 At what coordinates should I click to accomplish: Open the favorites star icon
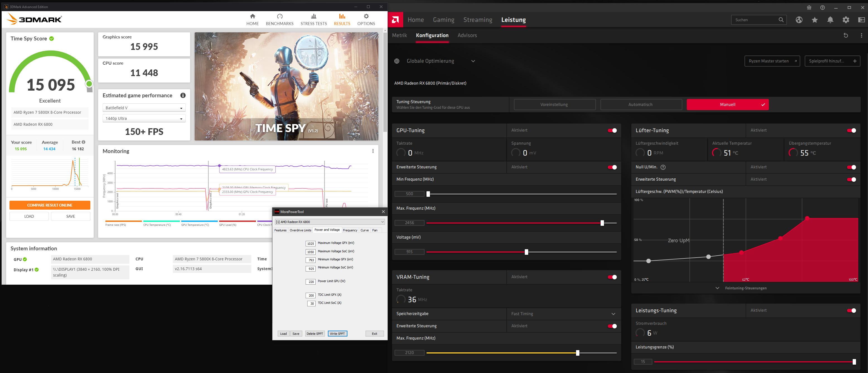[814, 20]
